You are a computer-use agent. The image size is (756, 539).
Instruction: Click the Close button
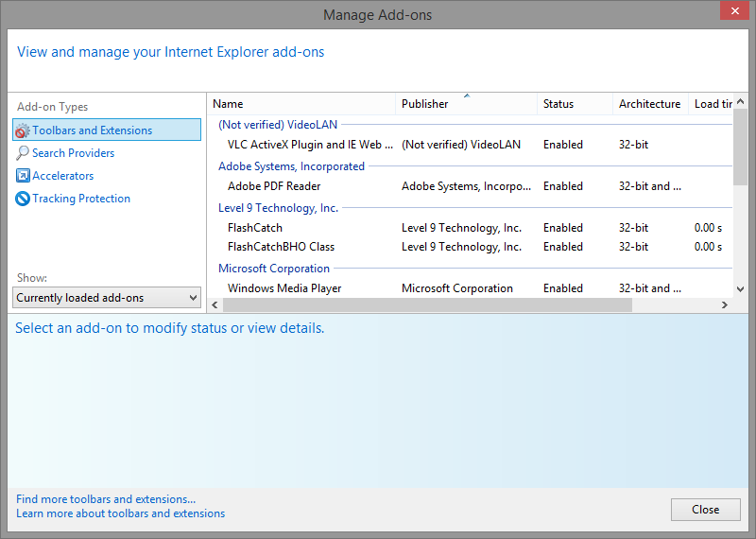tap(705, 510)
